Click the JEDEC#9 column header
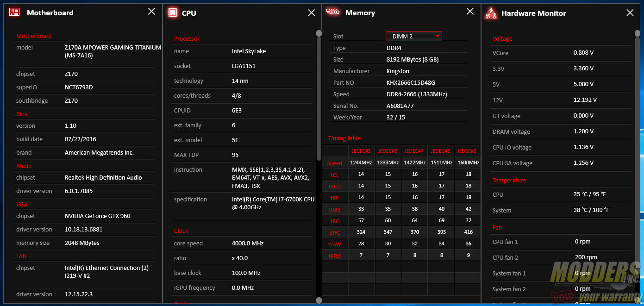Viewport: 644px width, 306px height. [x=468, y=151]
